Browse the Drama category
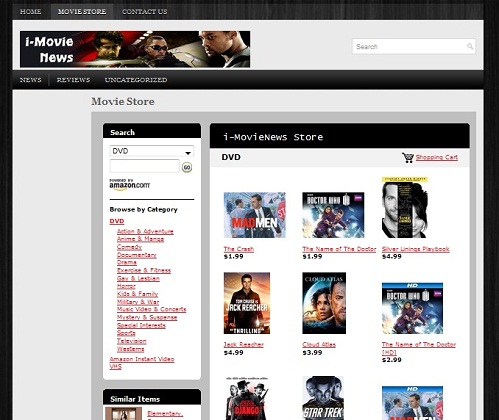This screenshot has height=420, width=499. (x=127, y=262)
